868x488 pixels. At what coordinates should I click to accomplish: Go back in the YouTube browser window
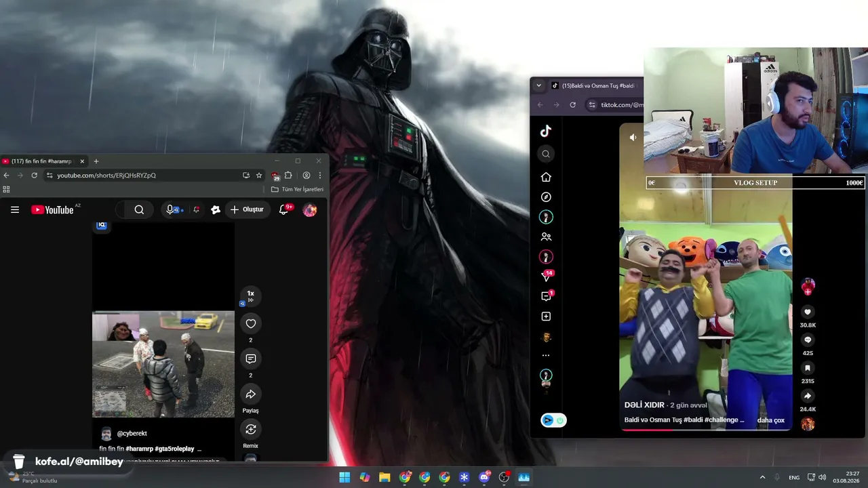click(7, 176)
